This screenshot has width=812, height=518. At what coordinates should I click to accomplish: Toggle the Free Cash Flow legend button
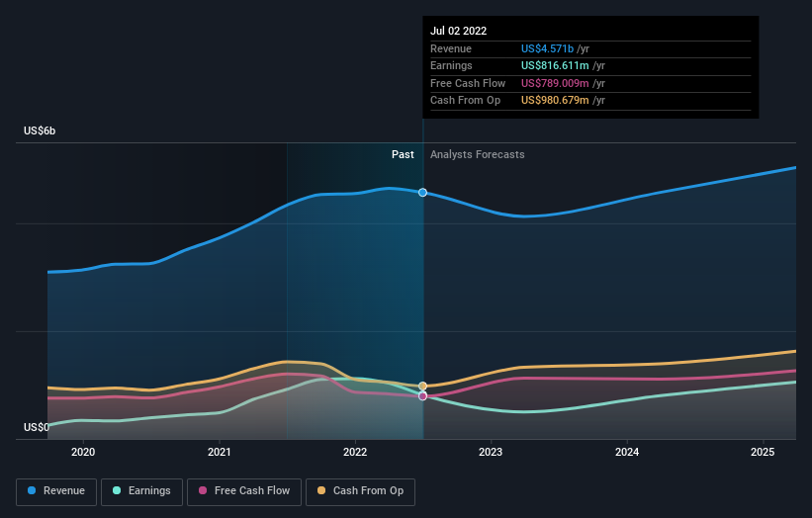pyautogui.click(x=244, y=491)
